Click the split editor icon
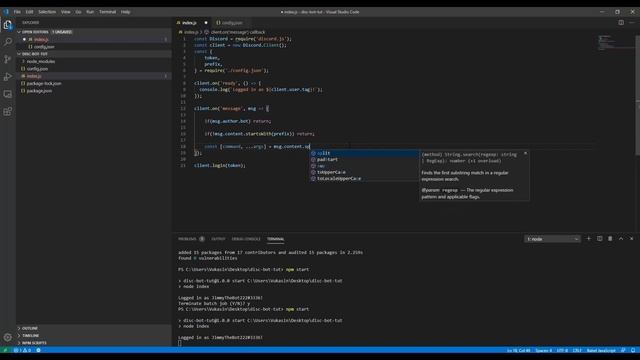The width and height of the screenshot is (640, 360). click(621, 22)
